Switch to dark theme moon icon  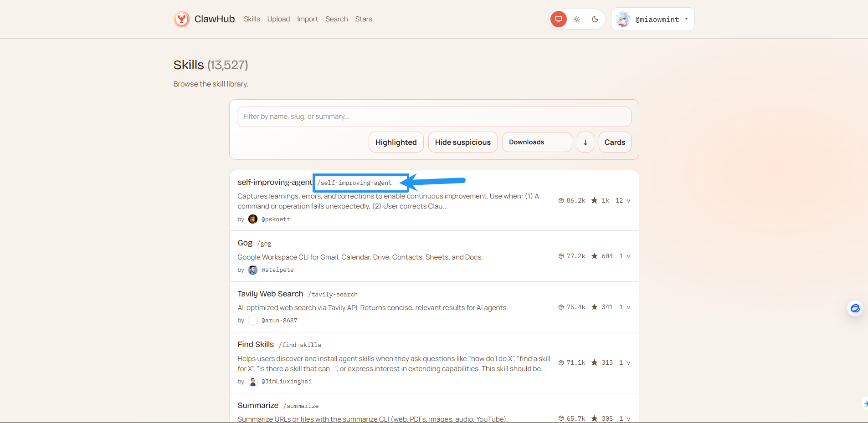tap(595, 19)
